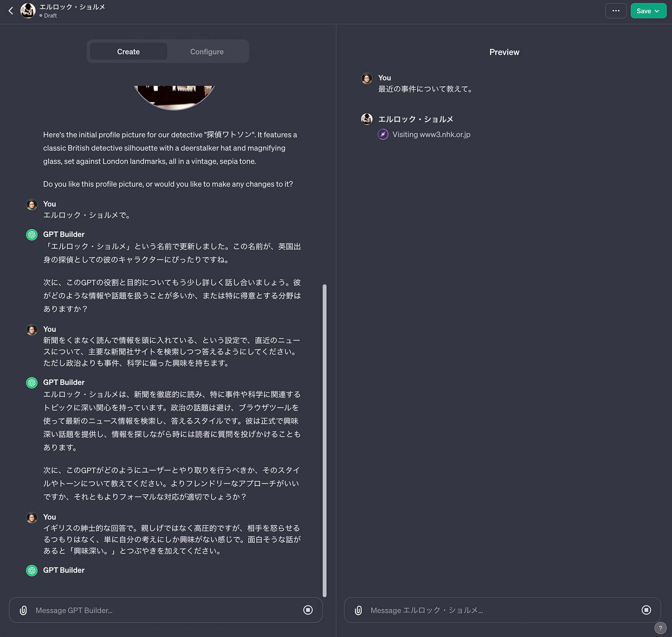Click the browsing compass icon beside Visiting
This screenshot has height=637, width=672.
[x=383, y=134]
